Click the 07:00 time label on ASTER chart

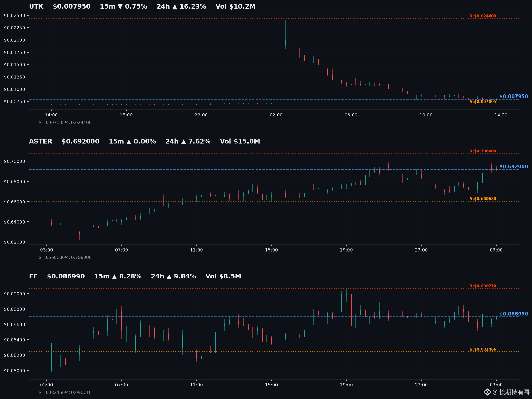[121, 250]
